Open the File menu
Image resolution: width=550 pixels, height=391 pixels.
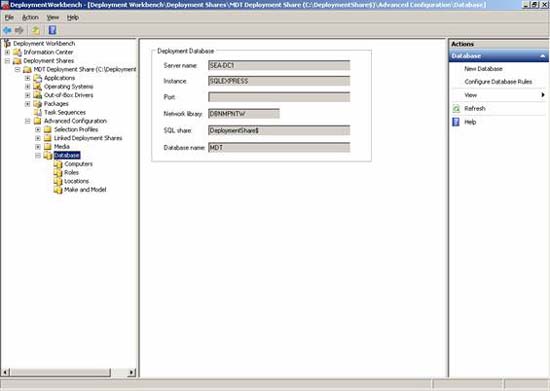[x=9, y=18]
